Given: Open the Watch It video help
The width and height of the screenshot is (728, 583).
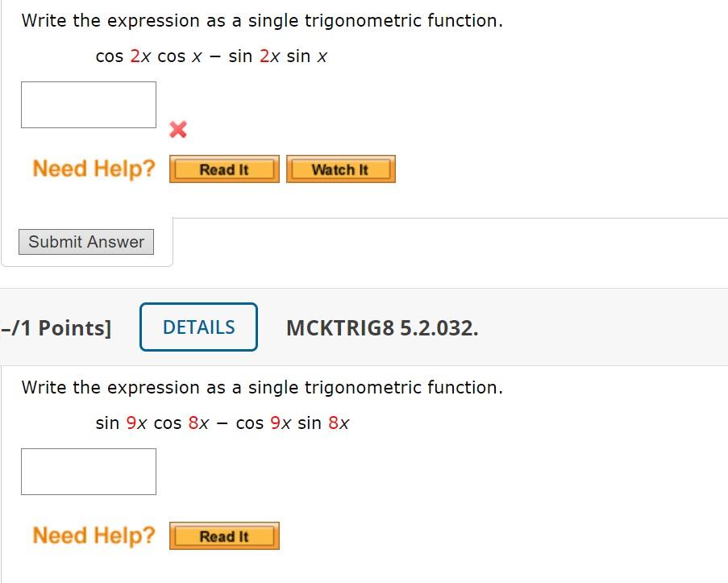Looking at the screenshot, I should [340, 169].
